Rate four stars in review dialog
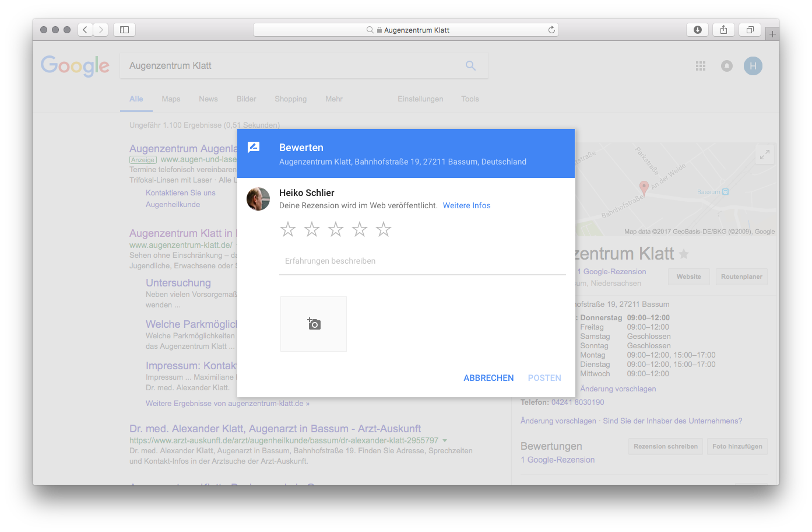812x532 pixels. click(360, 229)
